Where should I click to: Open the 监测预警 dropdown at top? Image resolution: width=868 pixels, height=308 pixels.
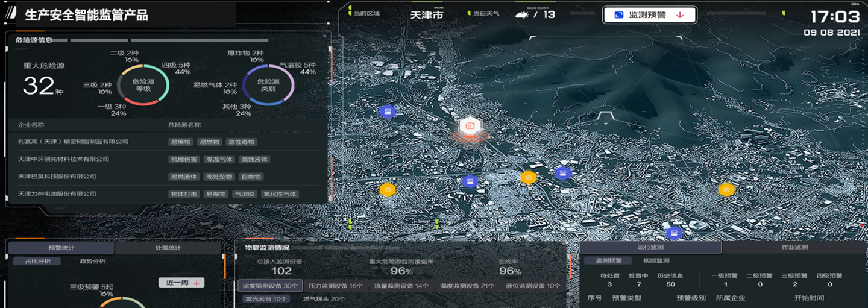coord(650,15)
